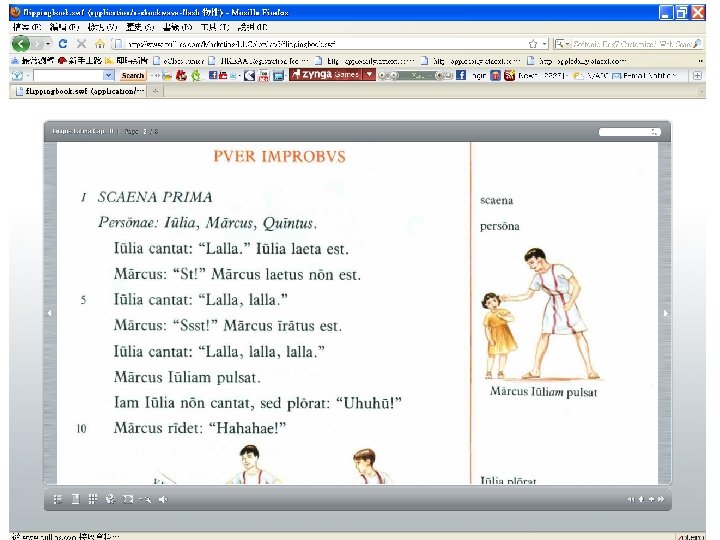
Task: Flip to previous page using left edge arrow
Action: (x=50, y=313)
